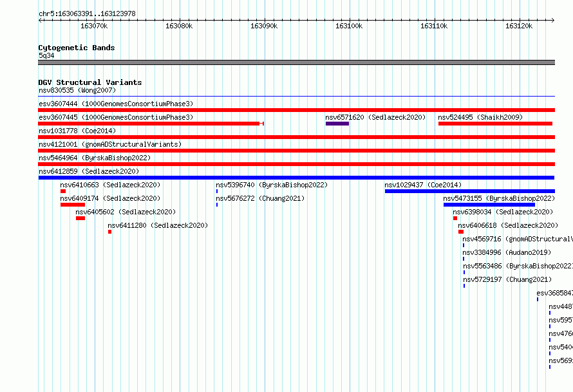Screen dimensions: 573x392
Task: Open nsv4121001 (gnomADStructuralVariants) label
Action: pyautogui.click(x=110, y=144)
